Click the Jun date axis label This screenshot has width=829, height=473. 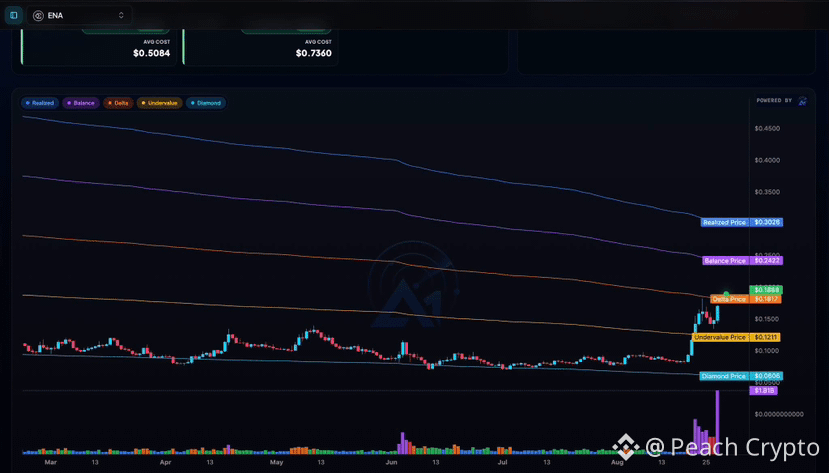[392, 462]
